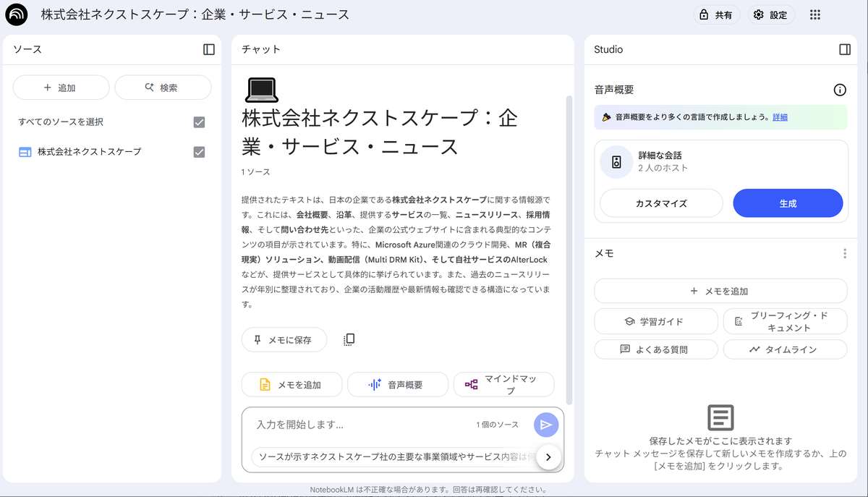Toggle すべてのソースを選択 checkbox
The width and height of the screenshot is (868, 497).
pos(200,122)
